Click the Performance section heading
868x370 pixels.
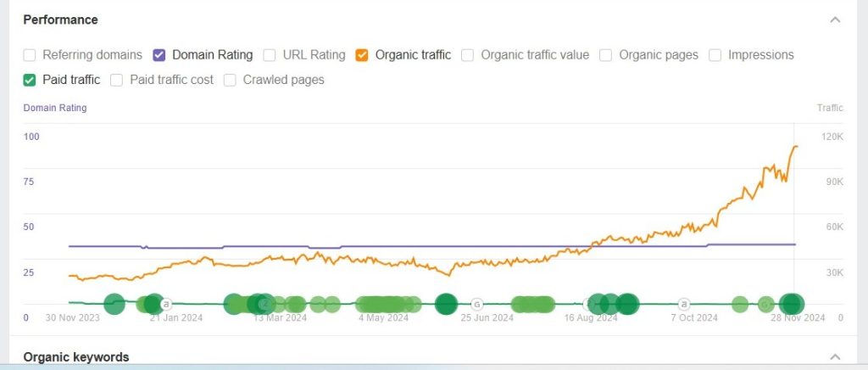pos(60,20)
